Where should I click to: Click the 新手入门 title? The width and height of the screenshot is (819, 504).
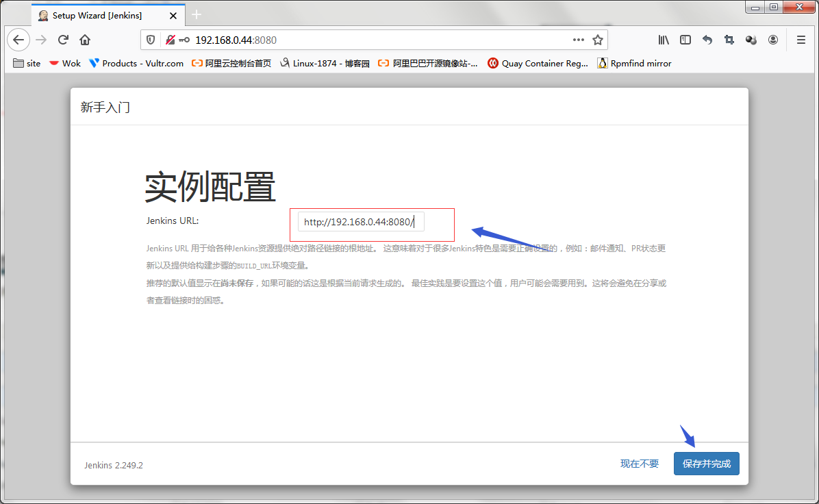point(105,107)
